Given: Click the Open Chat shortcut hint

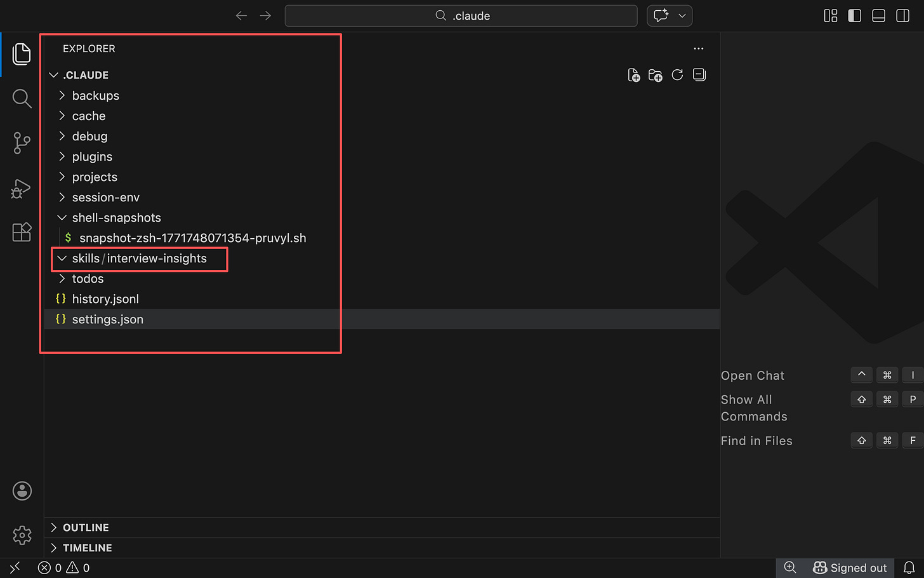Looking at the screenshot, I should [753, 375].
